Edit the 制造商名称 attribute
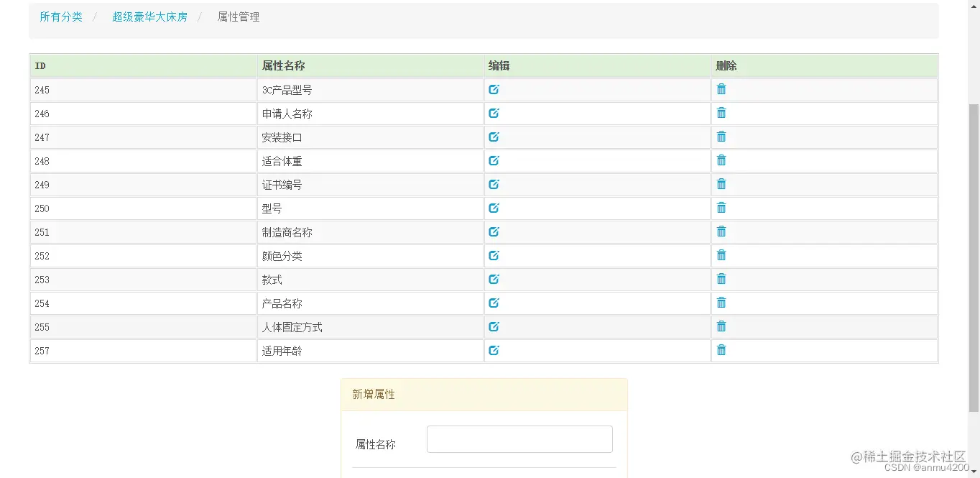 click(x=494, y=231)
